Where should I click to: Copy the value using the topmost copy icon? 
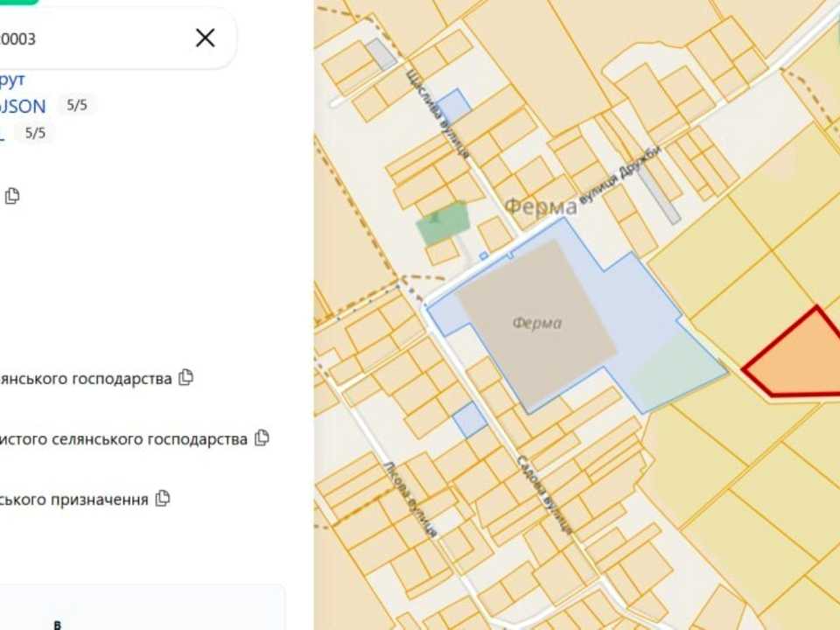click(x=12, y=196)
